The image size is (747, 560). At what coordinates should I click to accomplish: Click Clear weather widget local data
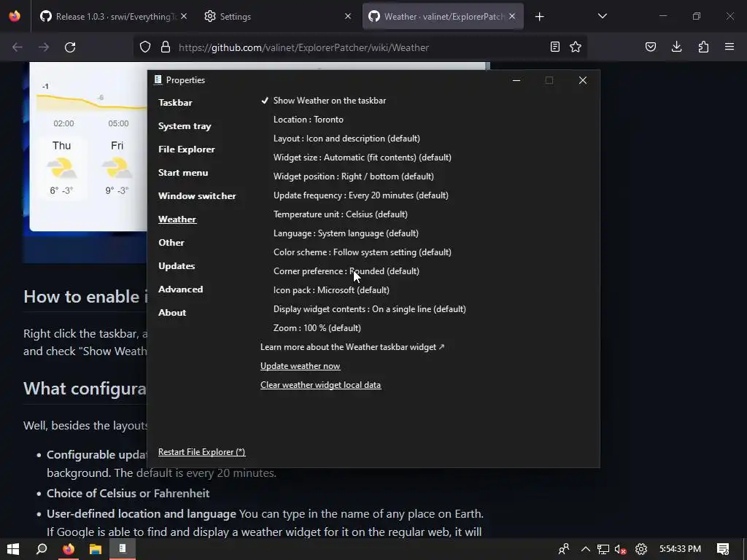(321, 385)
